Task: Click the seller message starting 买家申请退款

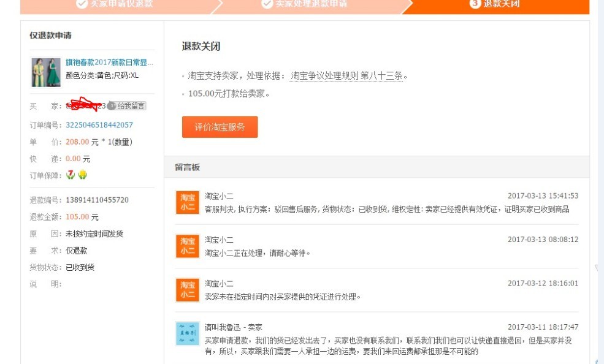Action: 388,346
